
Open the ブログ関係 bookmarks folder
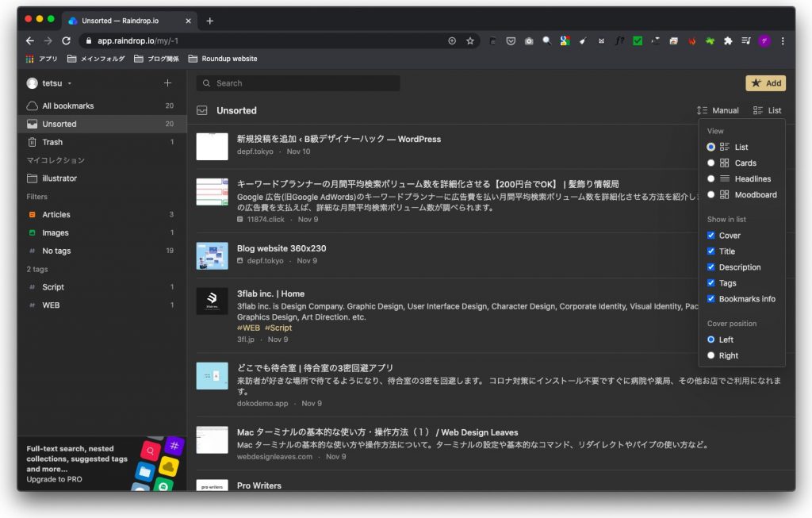(156, 59)
